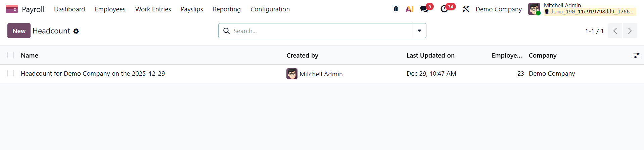Screen dimensions: 644x150
Task: Open the Configuration menu
Action: tap(270, 9)
